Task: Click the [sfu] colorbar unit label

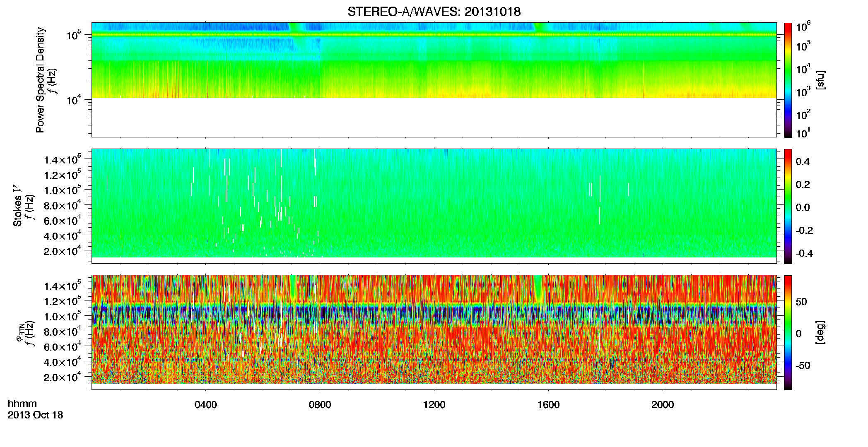Action: tap(820, 80)
